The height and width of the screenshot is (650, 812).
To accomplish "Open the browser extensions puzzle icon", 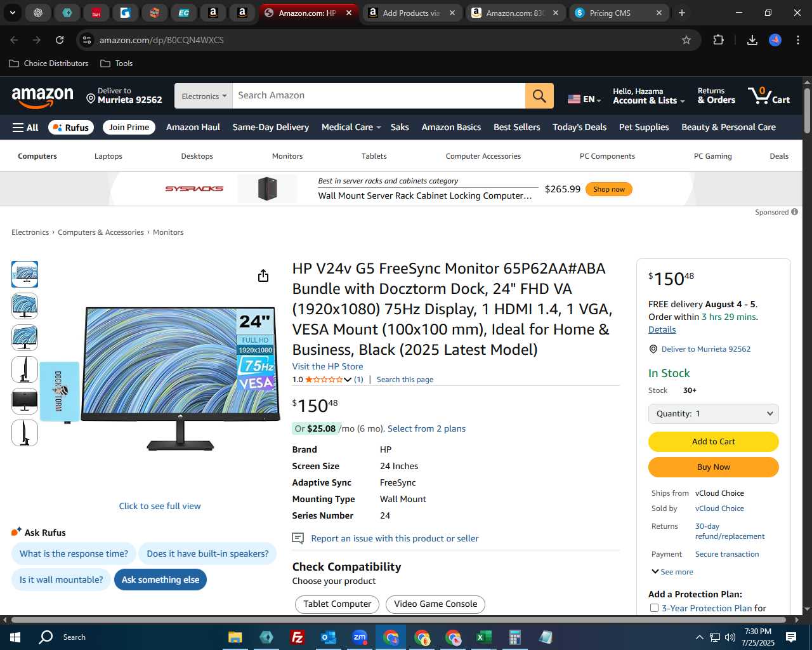I will [718, 40].
